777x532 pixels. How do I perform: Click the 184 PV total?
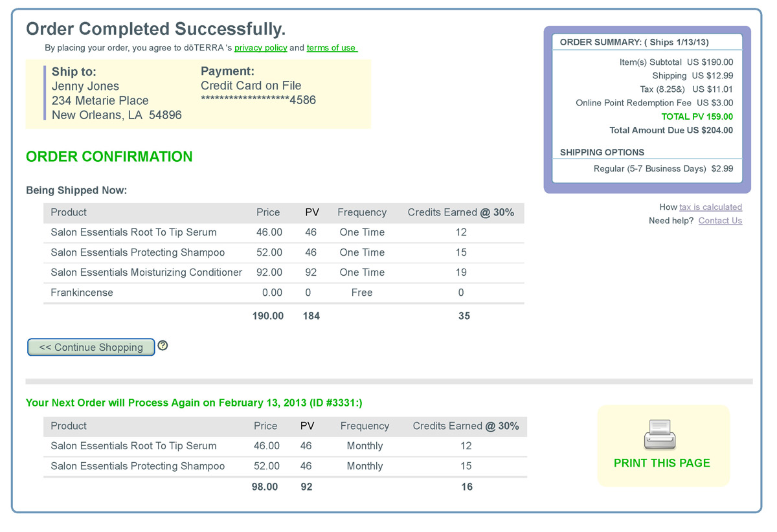(x=311, y=316)
